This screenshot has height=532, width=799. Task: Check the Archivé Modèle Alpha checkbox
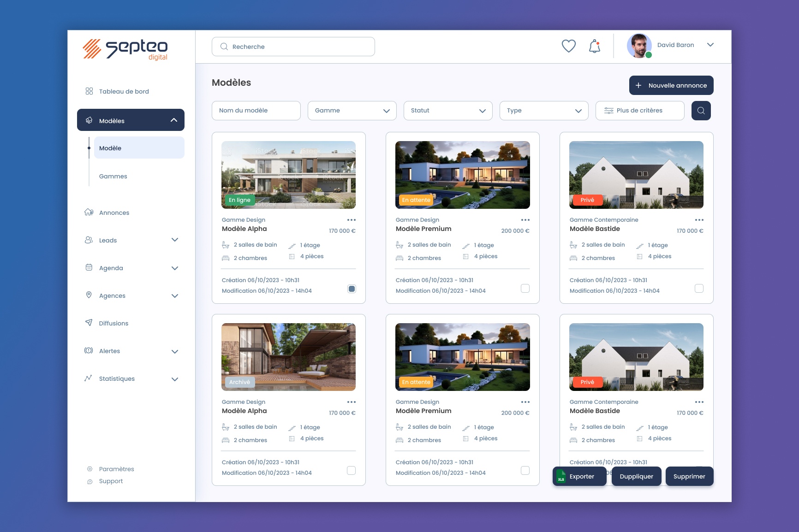coord(351,471)
